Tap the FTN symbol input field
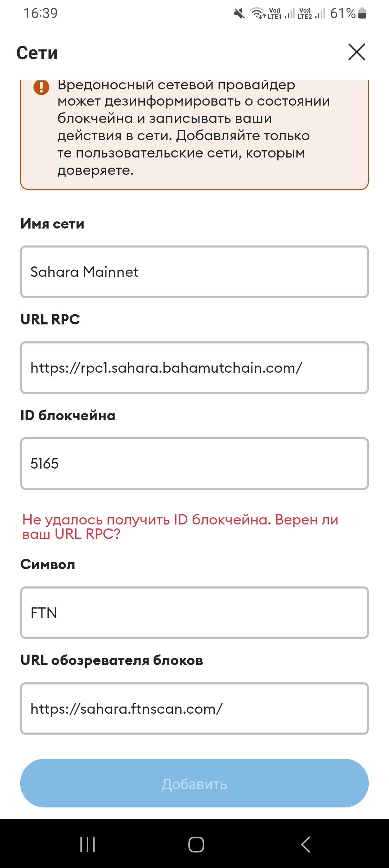The height and width of the screenshot is (868, 389). [194, 613]
